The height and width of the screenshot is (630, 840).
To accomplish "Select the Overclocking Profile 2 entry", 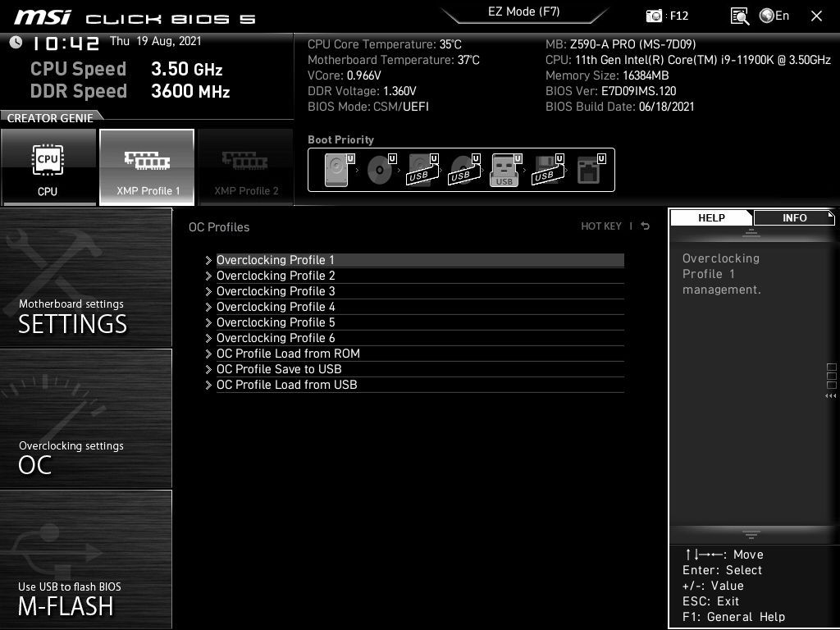I will [x=420, y=276].
